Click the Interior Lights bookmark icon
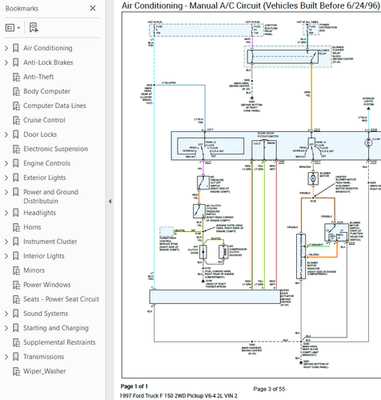 coord(16,256)
